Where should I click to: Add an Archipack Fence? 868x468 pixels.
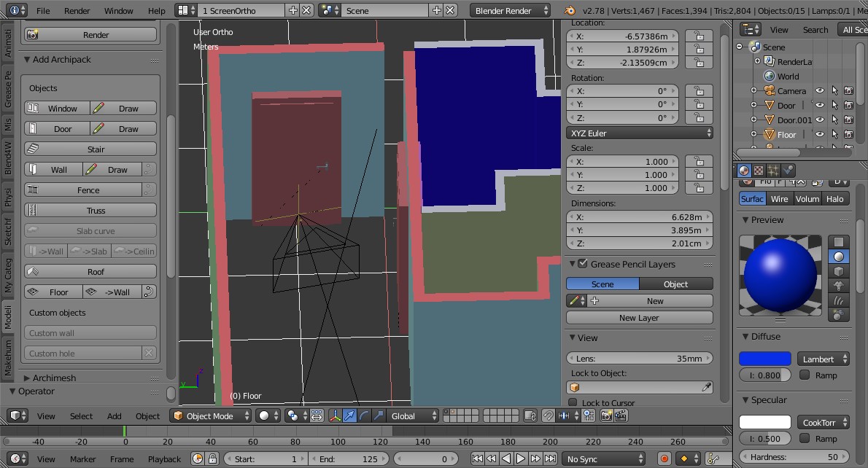(x=83, y=190)
